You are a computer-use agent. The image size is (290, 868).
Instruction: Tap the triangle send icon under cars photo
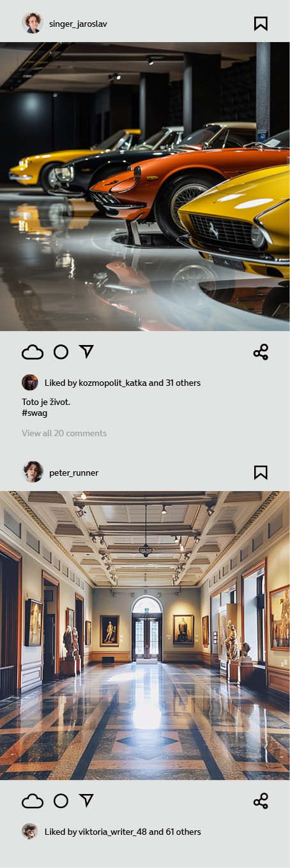pos(86,351)
